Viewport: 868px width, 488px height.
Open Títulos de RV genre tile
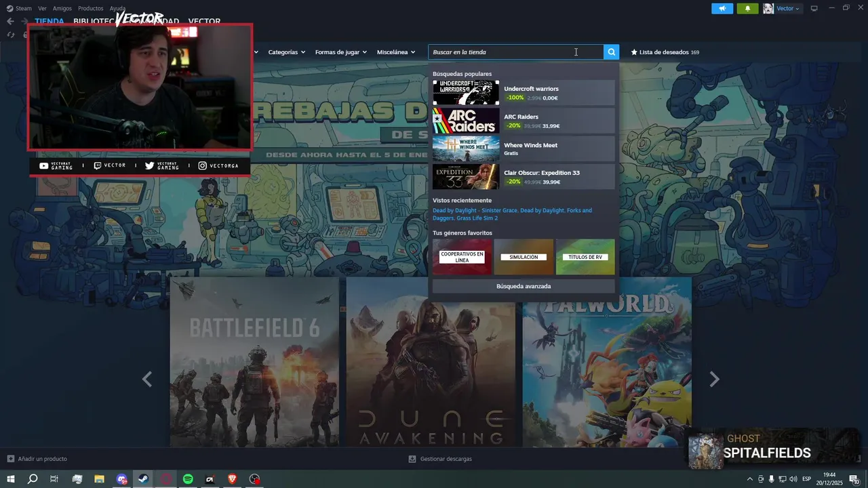pyautogui.click(x=585, y=257)
